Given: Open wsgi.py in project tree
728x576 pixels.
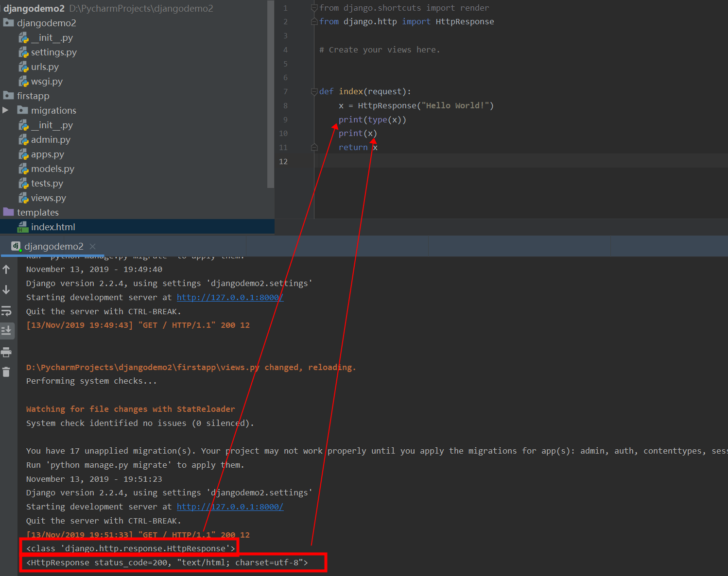Looking at the screenshot, I should click(x=47, y=81).
